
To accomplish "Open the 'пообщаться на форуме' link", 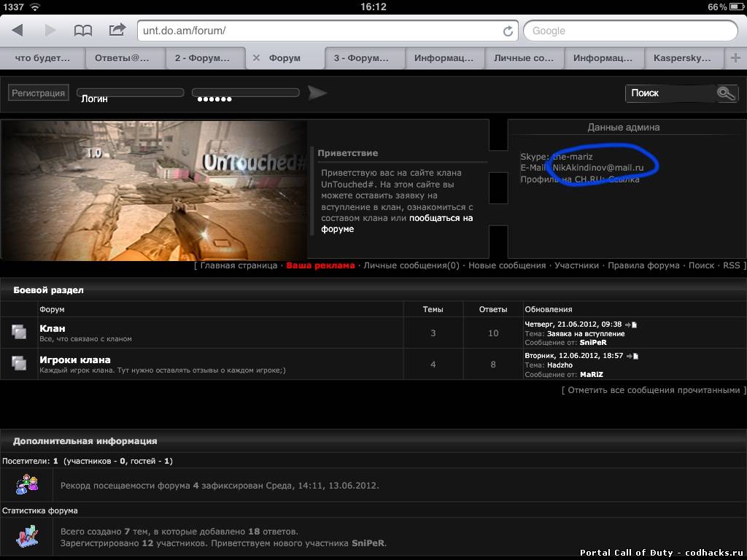I will [397, 223].
